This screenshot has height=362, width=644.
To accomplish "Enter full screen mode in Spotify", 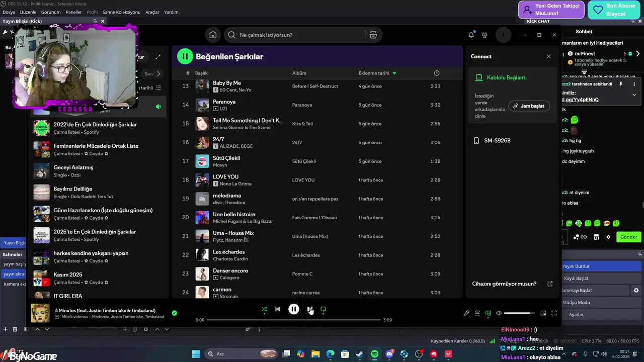I will point(554,313).
